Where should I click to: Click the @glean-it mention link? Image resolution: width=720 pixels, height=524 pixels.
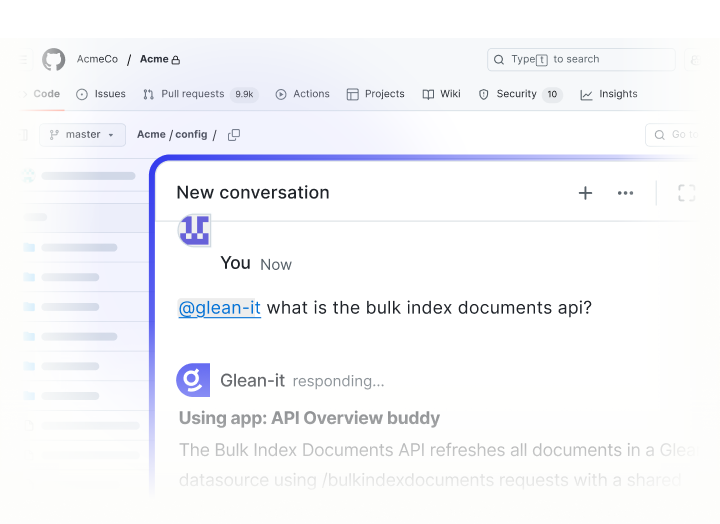click(x=219, y=308)
